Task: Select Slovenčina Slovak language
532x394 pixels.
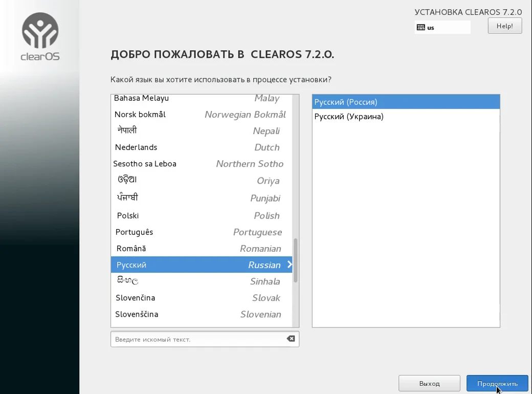Action: [x=202, y=298]
